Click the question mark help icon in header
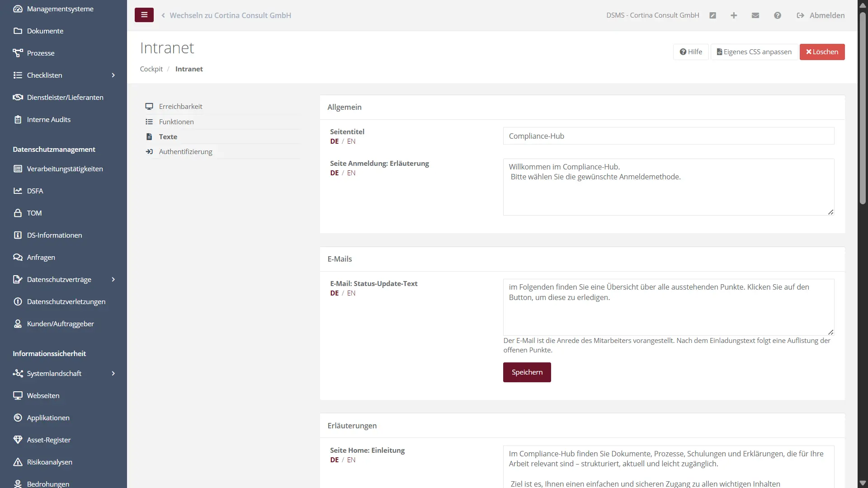The height and width of the screenshot is (488, 868). pyautogui.click(x=777, y=15)
